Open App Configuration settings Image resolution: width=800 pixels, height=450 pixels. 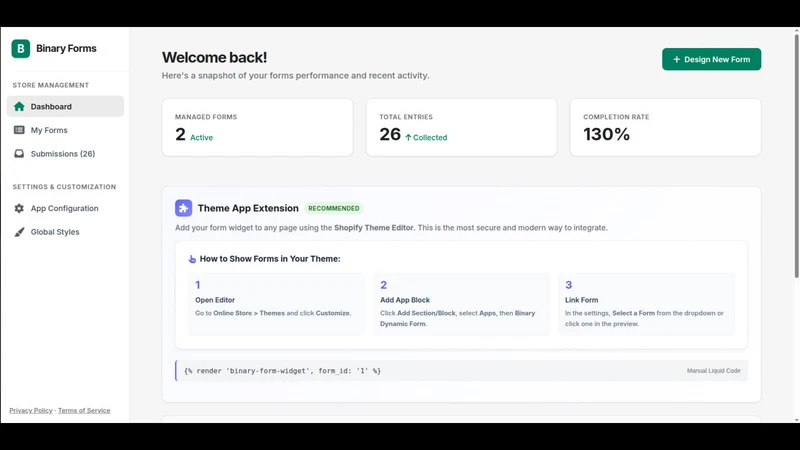point(65,208)
